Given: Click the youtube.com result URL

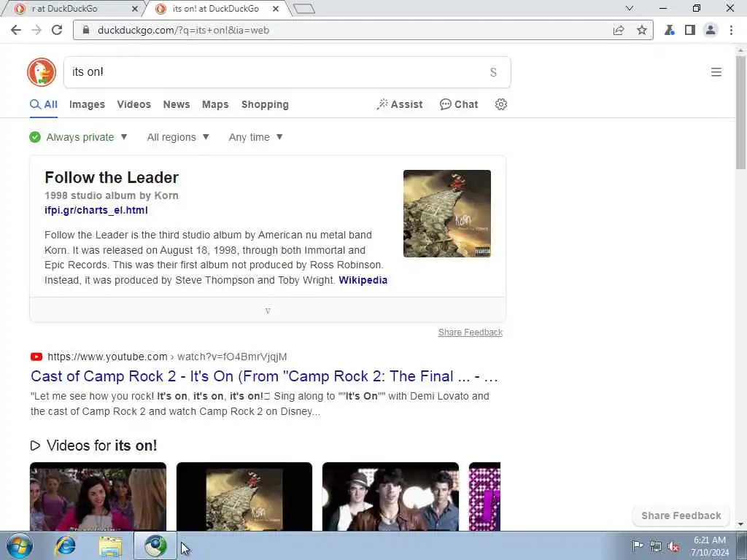Looking at the screenshot, I should [167, 357].
